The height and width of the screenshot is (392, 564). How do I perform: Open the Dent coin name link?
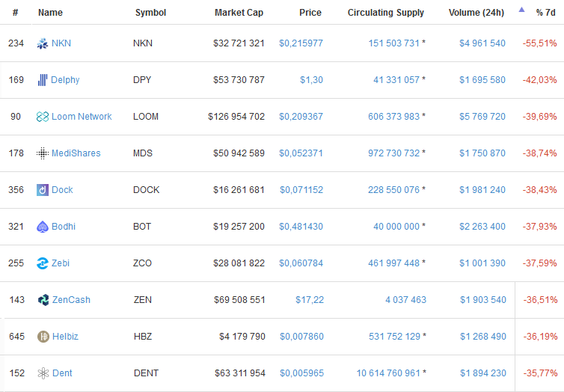62,373
